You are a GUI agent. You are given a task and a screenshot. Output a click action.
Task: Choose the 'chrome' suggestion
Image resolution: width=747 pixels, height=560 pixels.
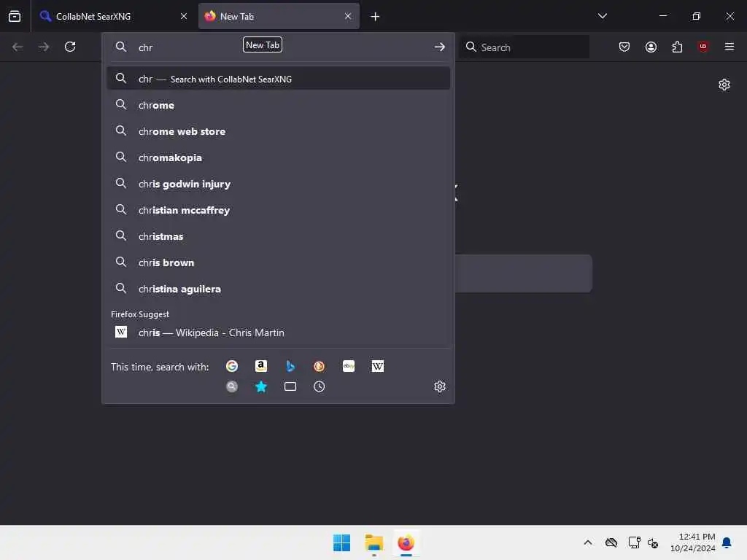[279, 105]
